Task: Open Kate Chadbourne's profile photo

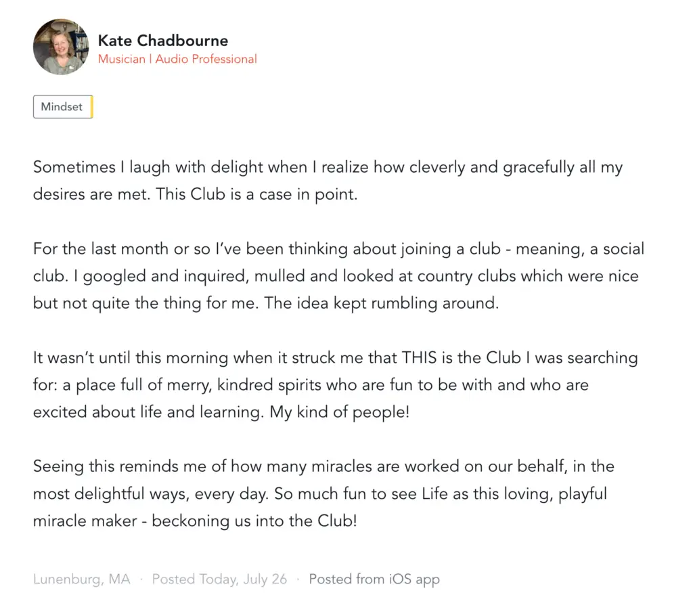Action: click(61, 47)
